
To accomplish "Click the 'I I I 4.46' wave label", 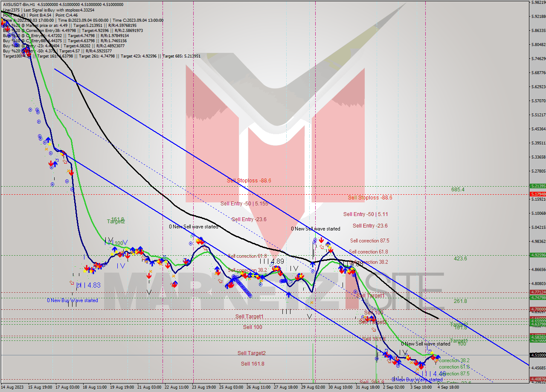I will [434, 374].
